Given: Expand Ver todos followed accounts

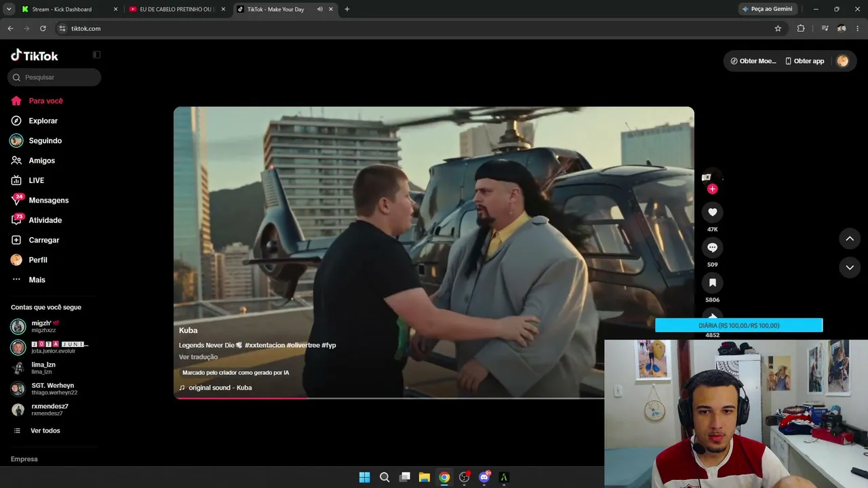Looking at the screenshot, I should [45, 431].
